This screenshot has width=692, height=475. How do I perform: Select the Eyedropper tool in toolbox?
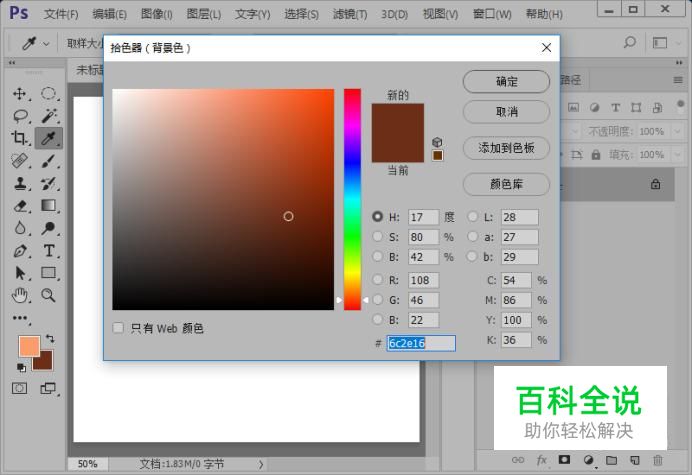click(x=49, y=138)
